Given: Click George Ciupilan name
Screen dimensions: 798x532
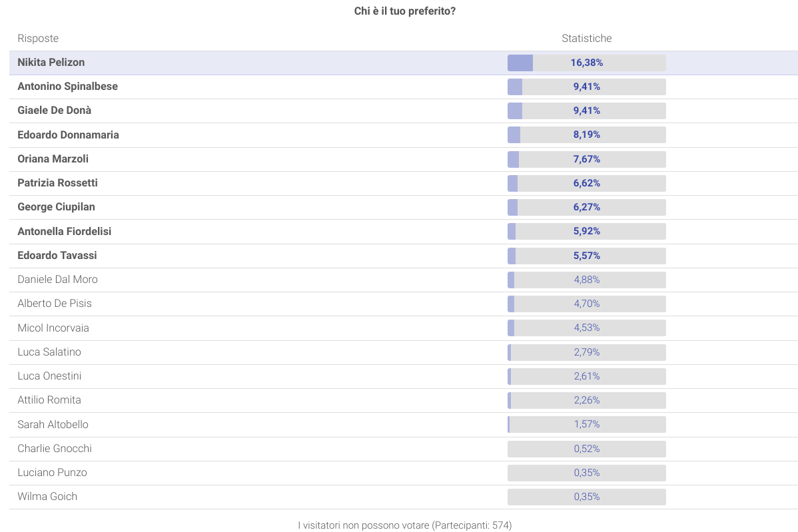Looking at the screenshot, I should click(x=56, y=207).
